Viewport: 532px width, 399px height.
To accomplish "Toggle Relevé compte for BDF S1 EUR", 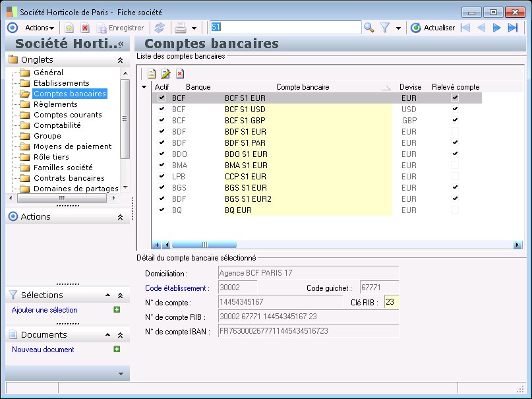I will [x=454, y=131].
